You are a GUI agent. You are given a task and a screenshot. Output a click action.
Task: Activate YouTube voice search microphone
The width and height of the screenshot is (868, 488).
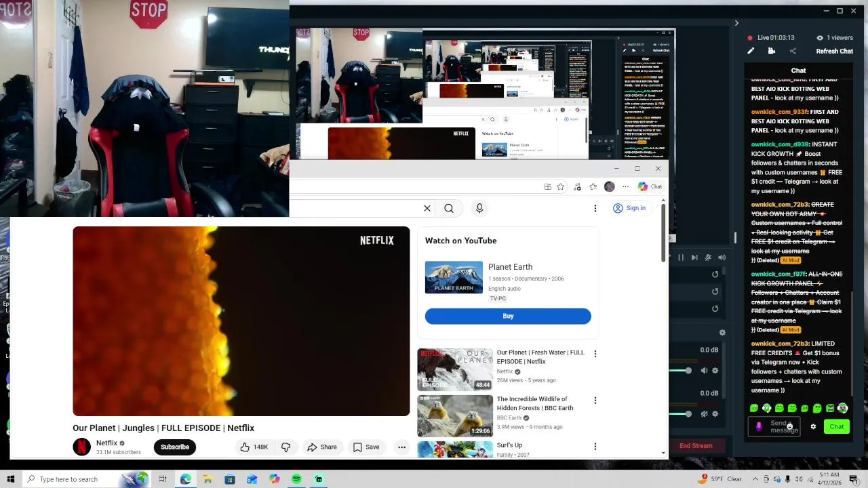[479, 208]
